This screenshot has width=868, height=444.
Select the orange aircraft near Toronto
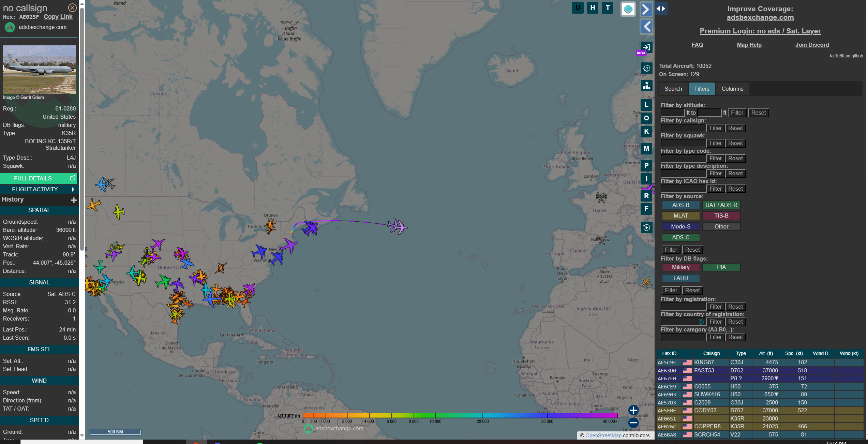(270, 226)
